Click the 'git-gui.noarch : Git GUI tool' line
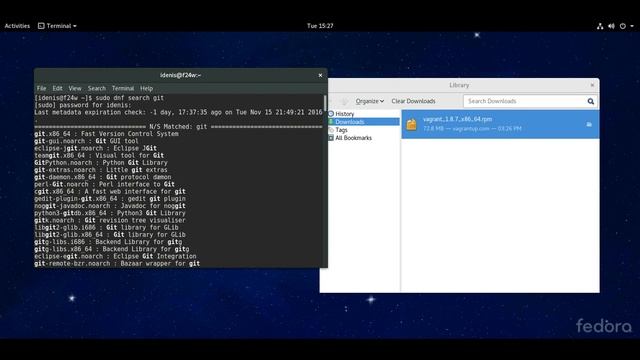640x360 pixels. (x=87, y=141)
